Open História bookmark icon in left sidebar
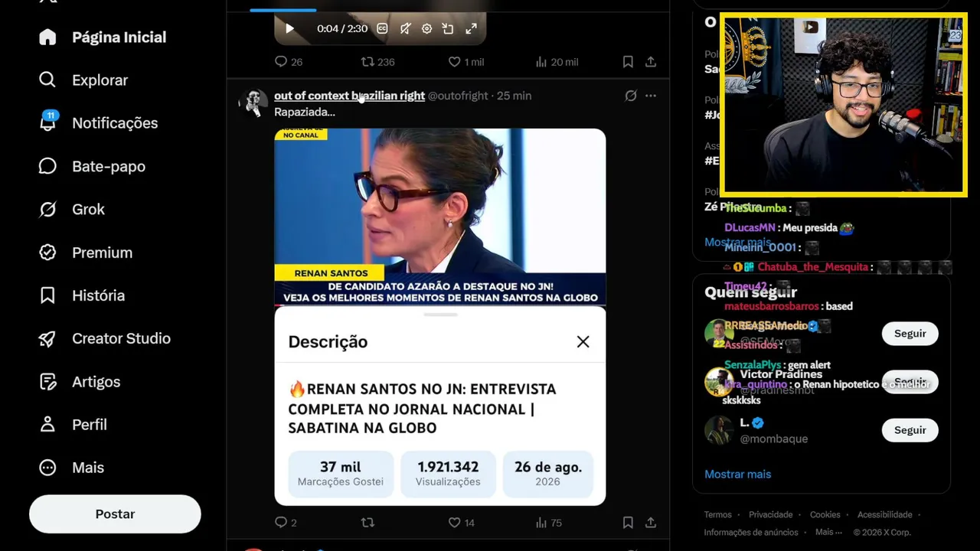The width and height of the screenshot is (980, 551). (x=47, y=295)
